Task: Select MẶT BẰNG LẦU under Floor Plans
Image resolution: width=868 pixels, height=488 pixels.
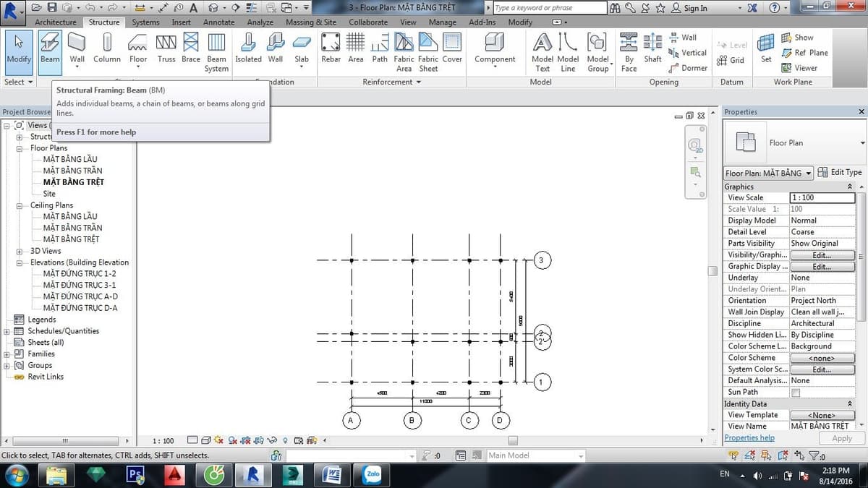Action: pos(69,159)
